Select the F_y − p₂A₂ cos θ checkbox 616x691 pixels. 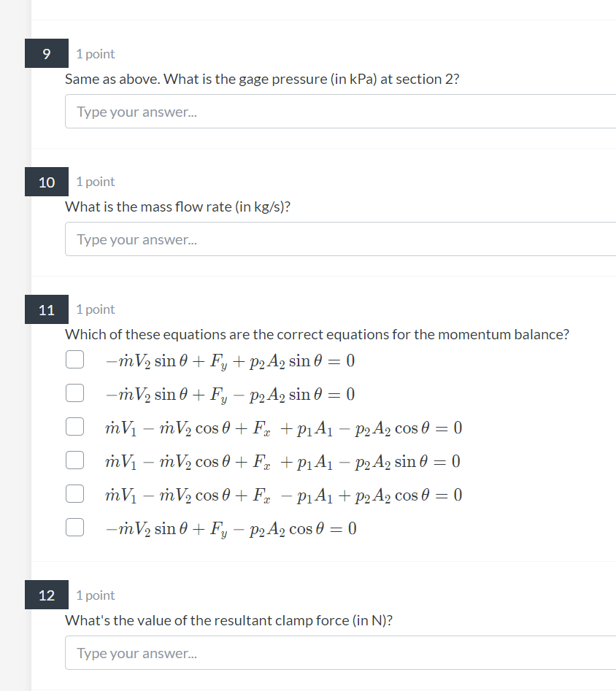tap(74, 528)
